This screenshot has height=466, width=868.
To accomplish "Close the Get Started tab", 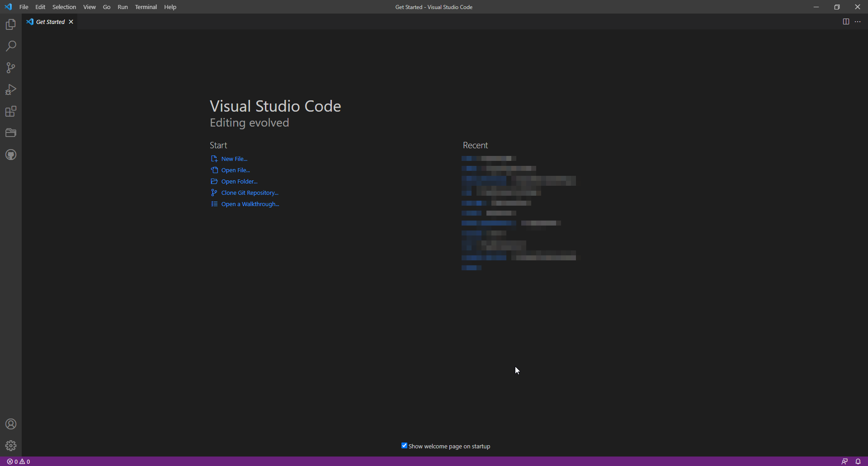I will [x=71, y=22].
